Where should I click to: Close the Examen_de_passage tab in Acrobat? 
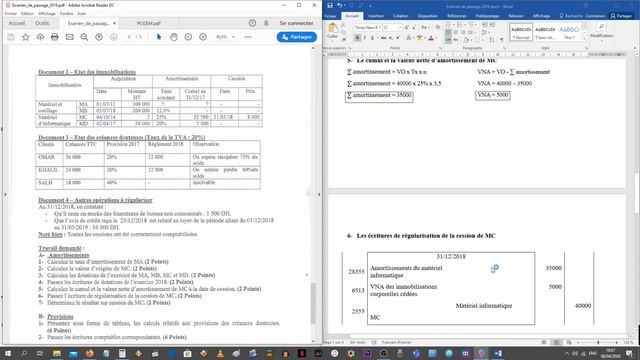114,23
